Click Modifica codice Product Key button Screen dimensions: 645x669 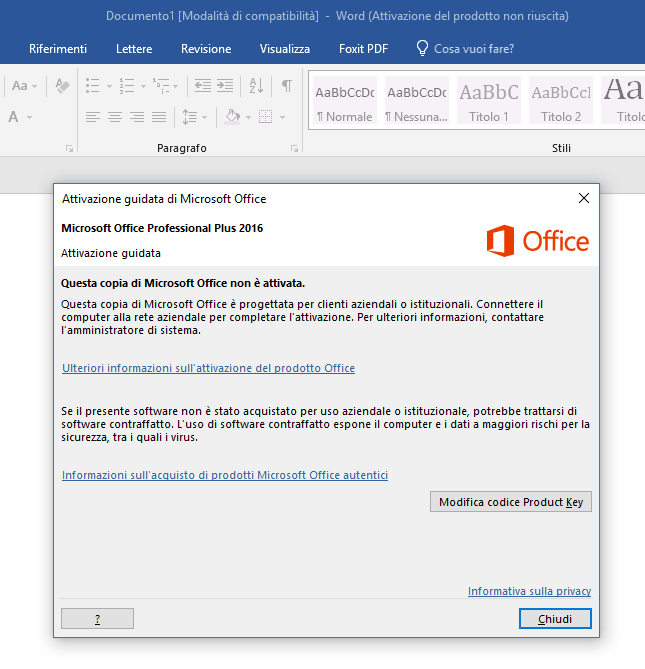tap(511, 502)
